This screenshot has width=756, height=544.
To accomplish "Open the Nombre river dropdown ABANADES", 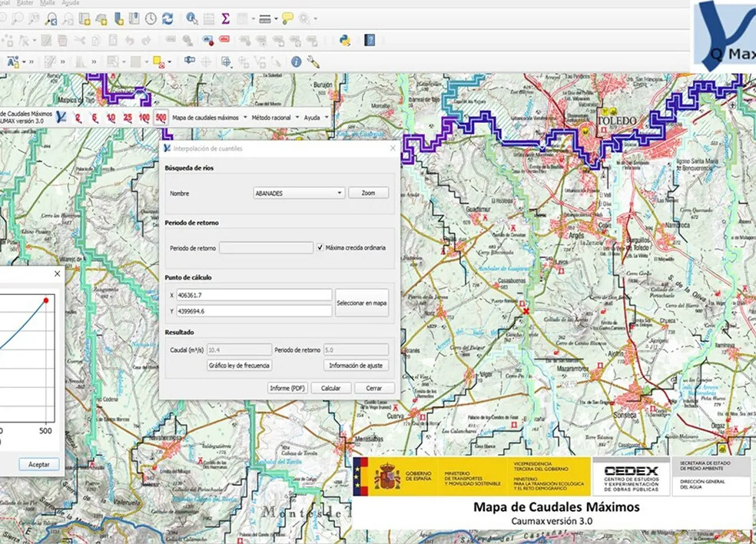I will [x=298, y=194].
